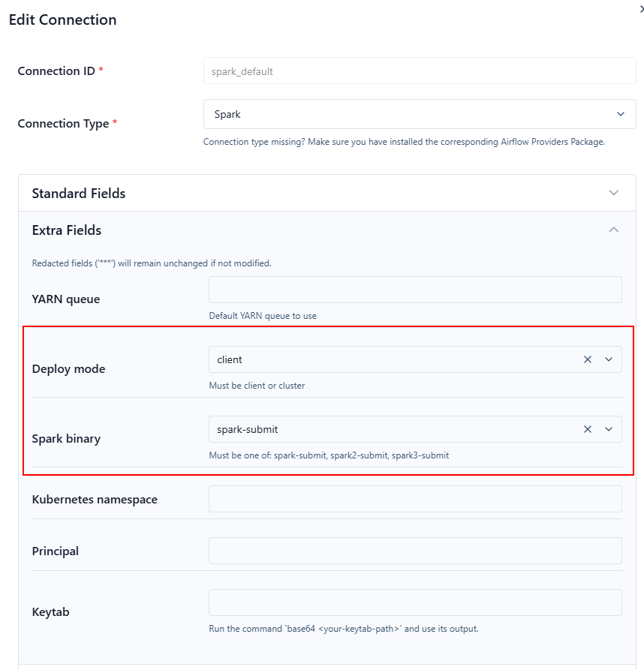Open the Connection Type dropdown
The image size is (644, 670).
420,114
